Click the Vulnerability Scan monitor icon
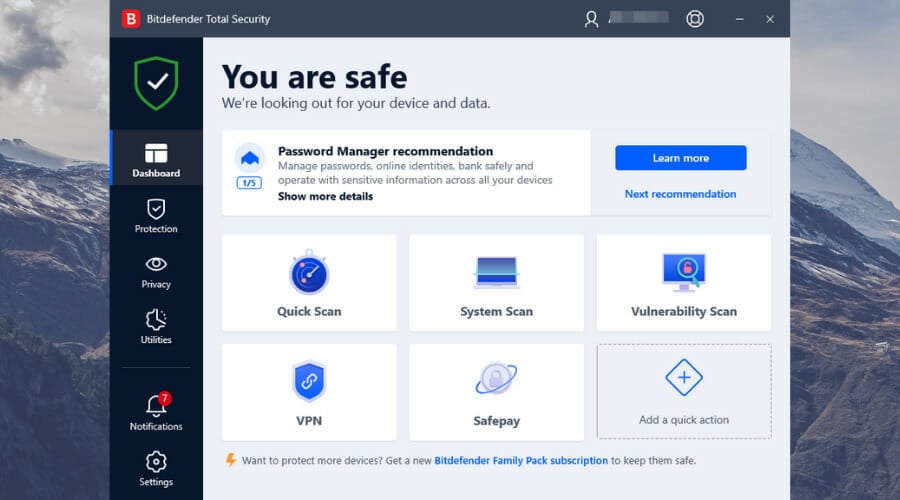The height and width of the screenshot is (500, 900). pos(684,272)
